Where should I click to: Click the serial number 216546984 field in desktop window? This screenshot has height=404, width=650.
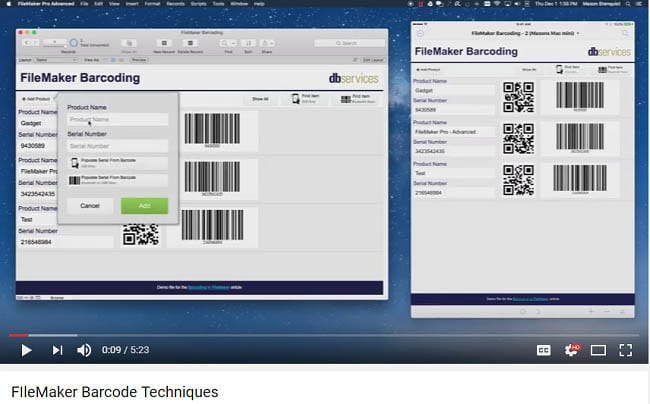65,242
